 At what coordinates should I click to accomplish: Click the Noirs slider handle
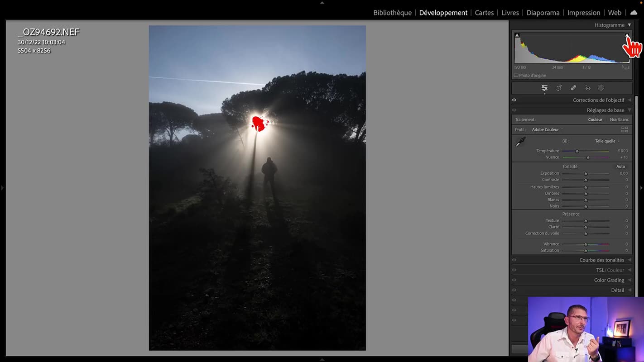[586, 206]
